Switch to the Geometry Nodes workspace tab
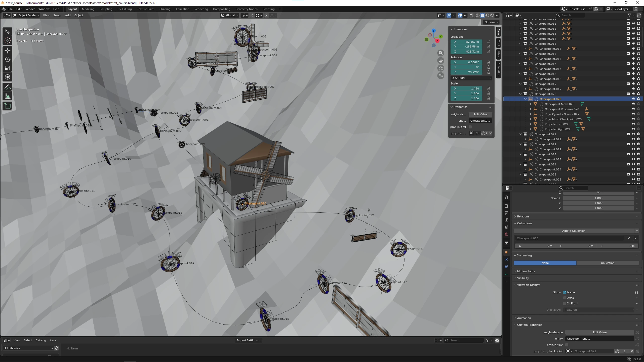Viewport: 644px width, 362px height. tap(246, 9)
